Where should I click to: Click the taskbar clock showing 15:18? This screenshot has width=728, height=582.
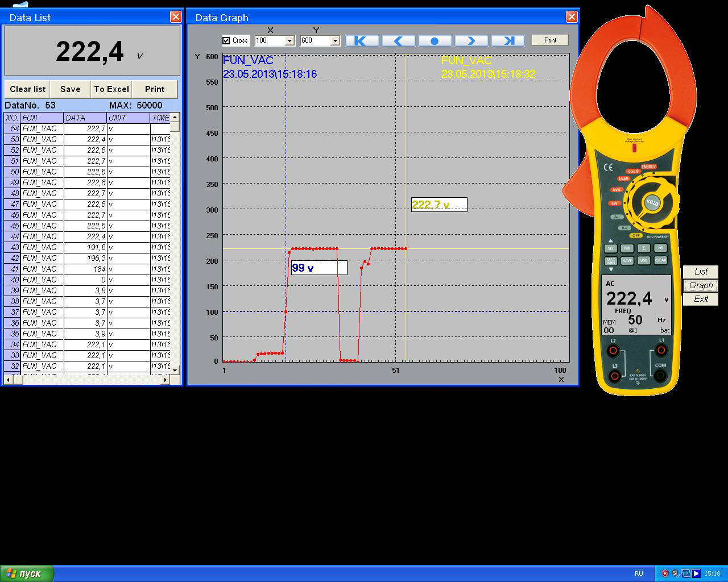click(x=712, y=573)
